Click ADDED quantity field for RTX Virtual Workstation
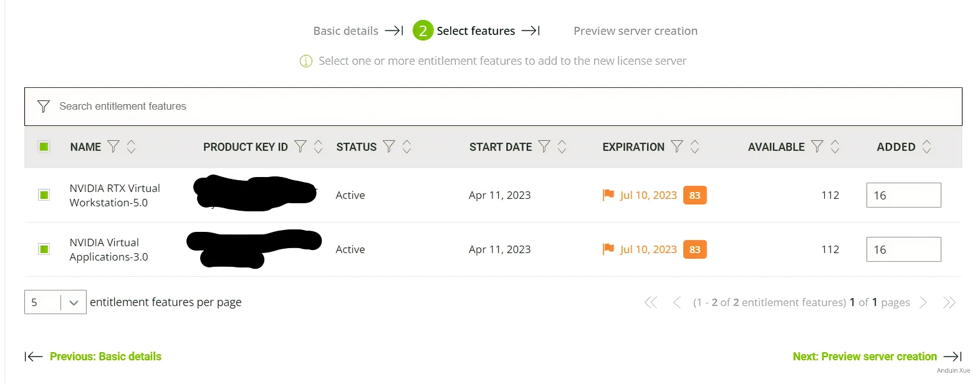Image resolution: width=980 pixels, height=384 pixels. point(903,195)
